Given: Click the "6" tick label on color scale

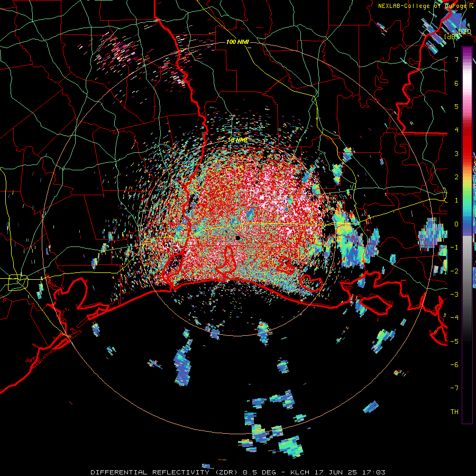Looking at the screenshot, I should 456,83.
